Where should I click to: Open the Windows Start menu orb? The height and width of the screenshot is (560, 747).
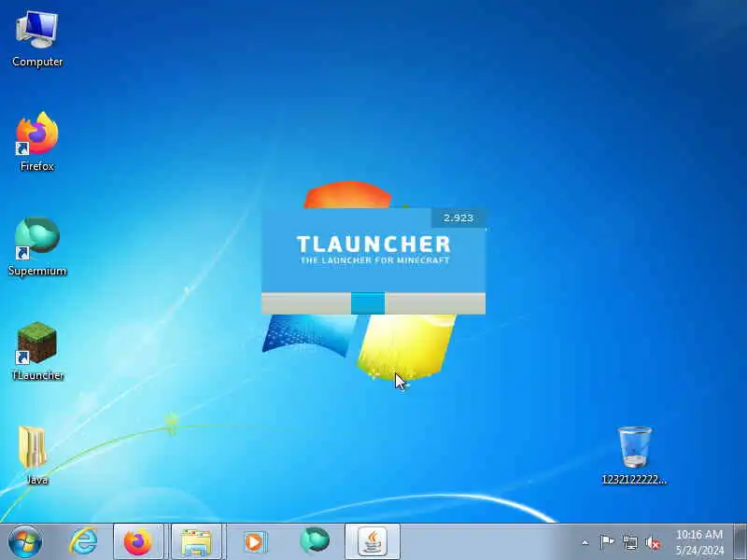coord(25,542)
